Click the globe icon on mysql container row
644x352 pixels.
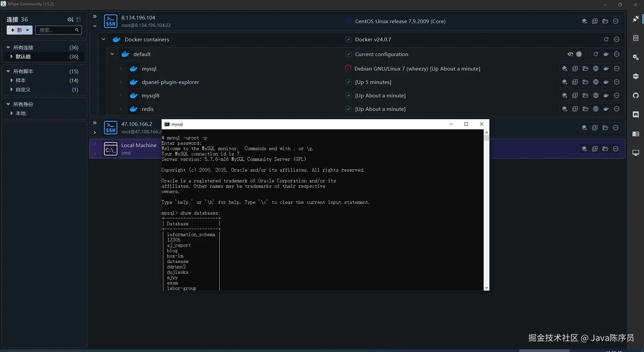click(x=596, y=69)
